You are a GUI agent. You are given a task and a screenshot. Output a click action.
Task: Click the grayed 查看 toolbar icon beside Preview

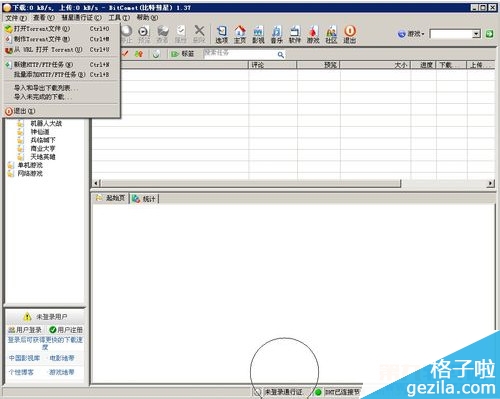pyautogui.click(x=162, y=35)
